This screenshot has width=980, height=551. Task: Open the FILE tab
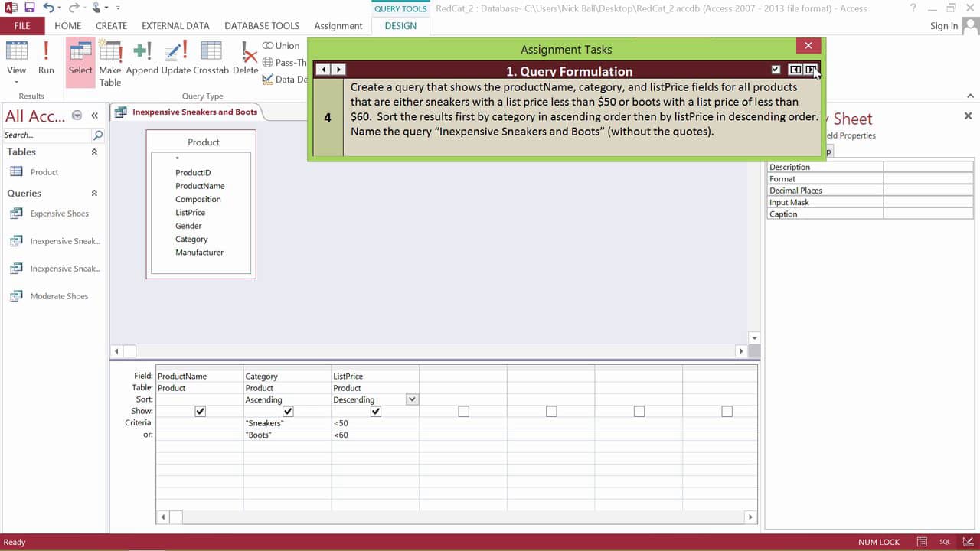coord(22,25)
